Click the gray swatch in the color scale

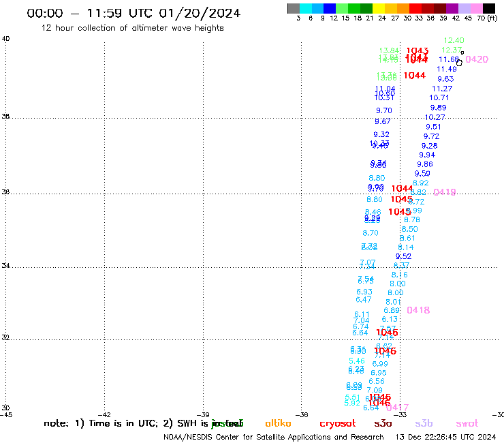(294, 8)
